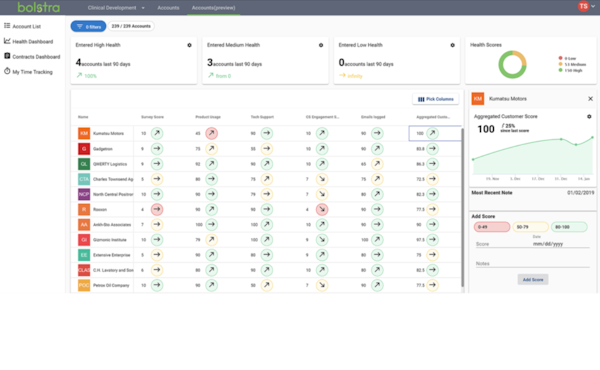The height and width of the screenshot is (370, 600).
Task: Open settings gear on Entered Low Health card
Action: tap(452, 45)
